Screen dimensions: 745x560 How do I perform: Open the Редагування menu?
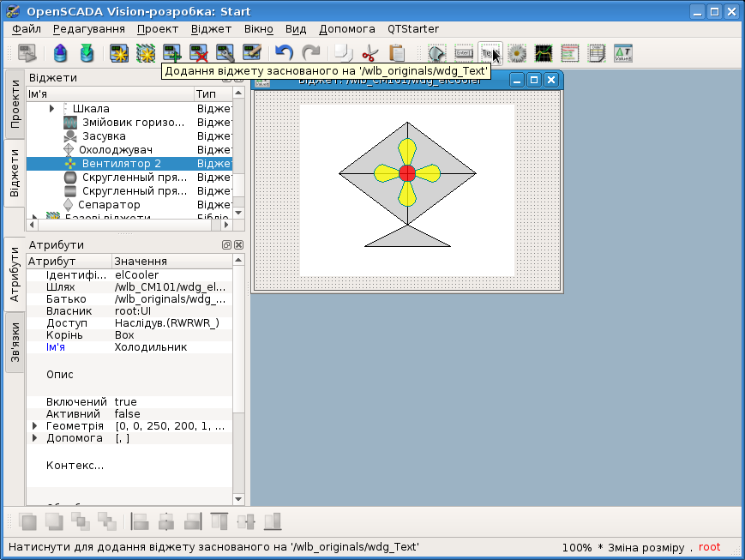88,29
